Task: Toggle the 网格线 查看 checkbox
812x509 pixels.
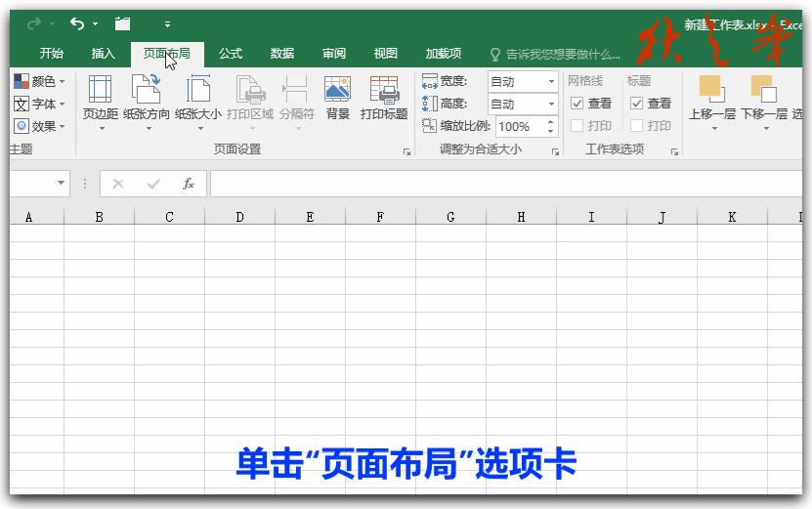Action: pyautogui.click(x=577, y=104)
